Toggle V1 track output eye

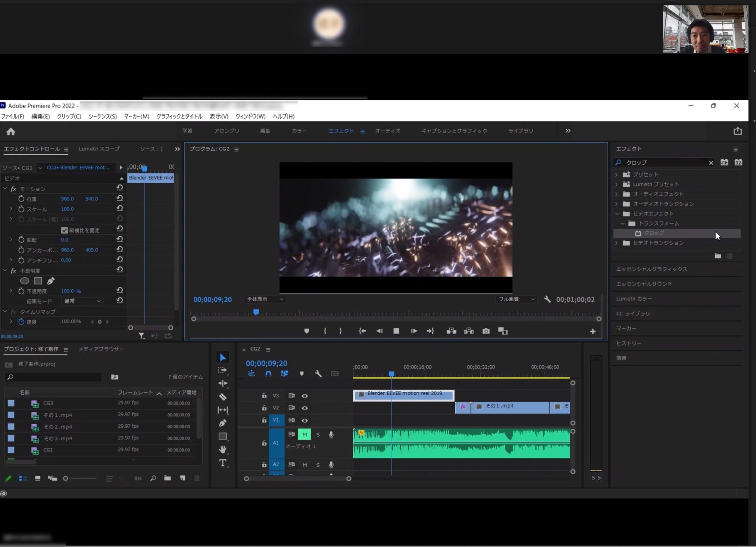(305, 420)
